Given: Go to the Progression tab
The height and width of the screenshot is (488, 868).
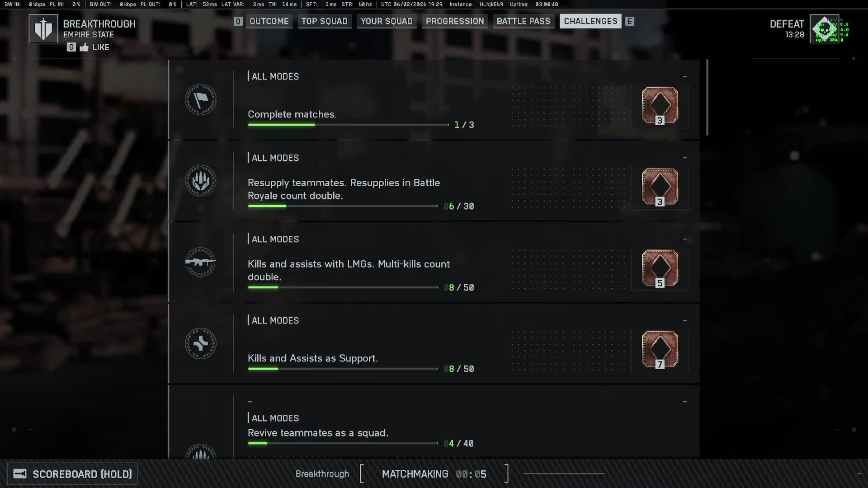Looking at the screenshot, I should pyautogui.click(x=455, y=21).
